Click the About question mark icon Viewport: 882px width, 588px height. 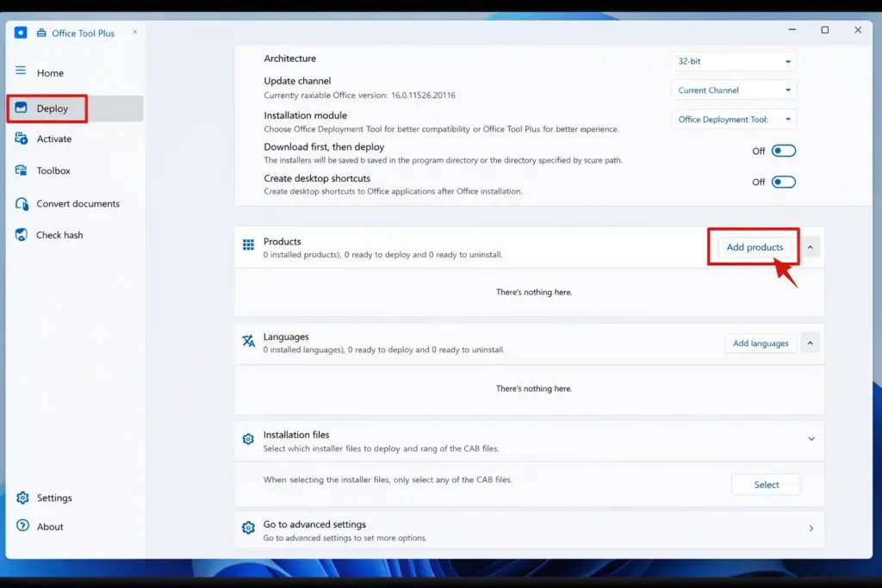tap(22, 526)
